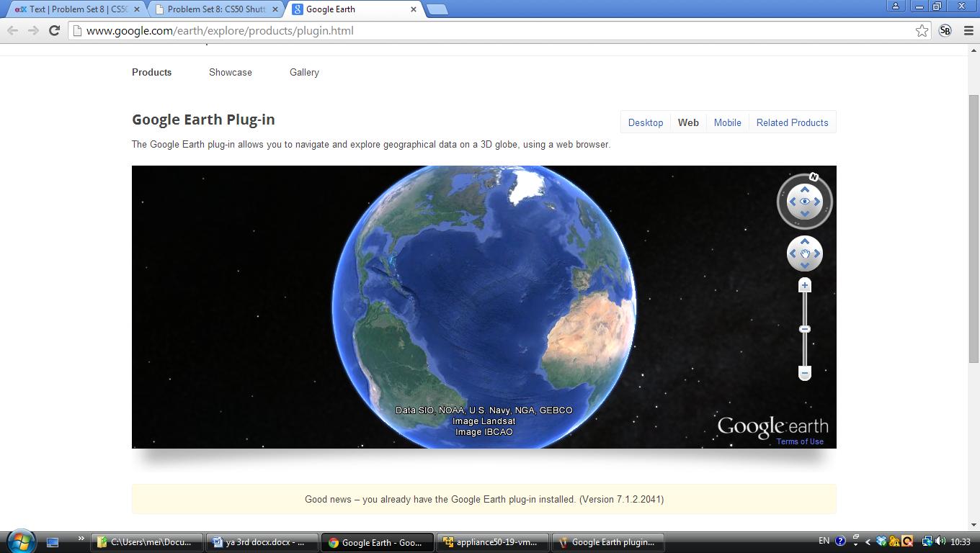Open the Google Earth - Goo... Chrome taskbar button
The image size is (980, 553).
click(x=378, y=542)
